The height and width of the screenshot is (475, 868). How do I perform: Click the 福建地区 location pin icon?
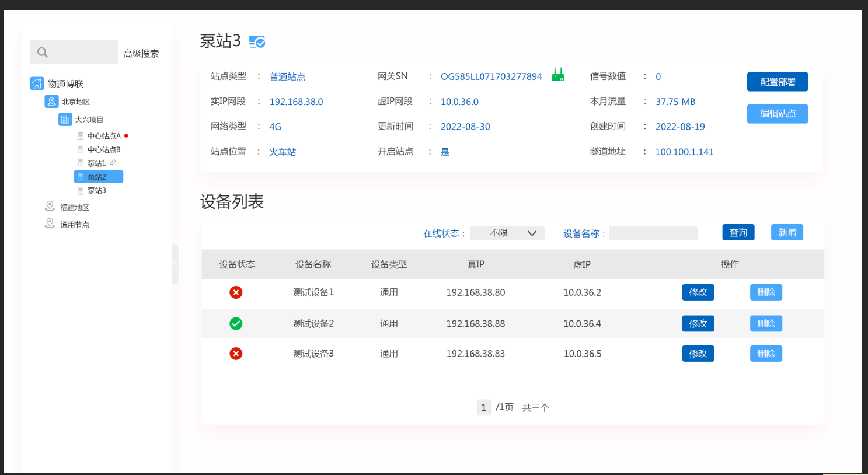pos(50,206)
